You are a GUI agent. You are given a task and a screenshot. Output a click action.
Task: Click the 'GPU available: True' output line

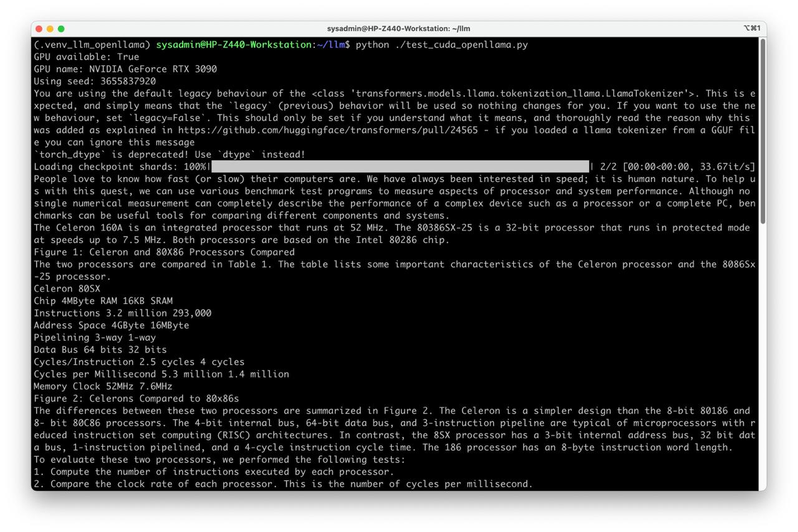[x=86, y=57]
